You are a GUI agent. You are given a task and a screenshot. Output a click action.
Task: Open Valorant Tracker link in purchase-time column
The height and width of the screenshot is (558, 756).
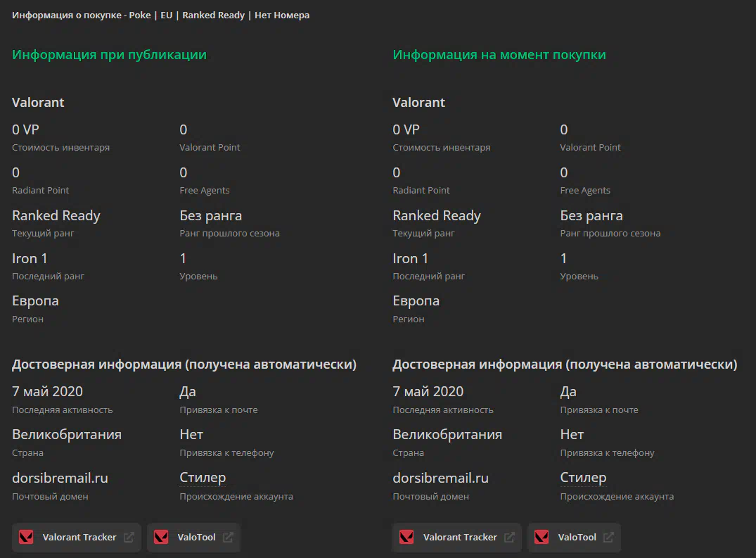pyautogui.click(x=456, y=538)
